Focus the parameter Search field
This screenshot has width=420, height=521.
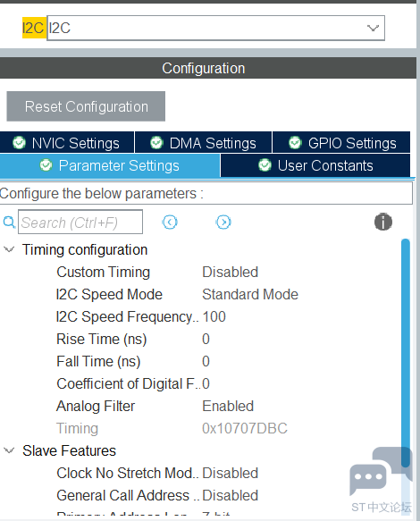[x=80, y=222]
